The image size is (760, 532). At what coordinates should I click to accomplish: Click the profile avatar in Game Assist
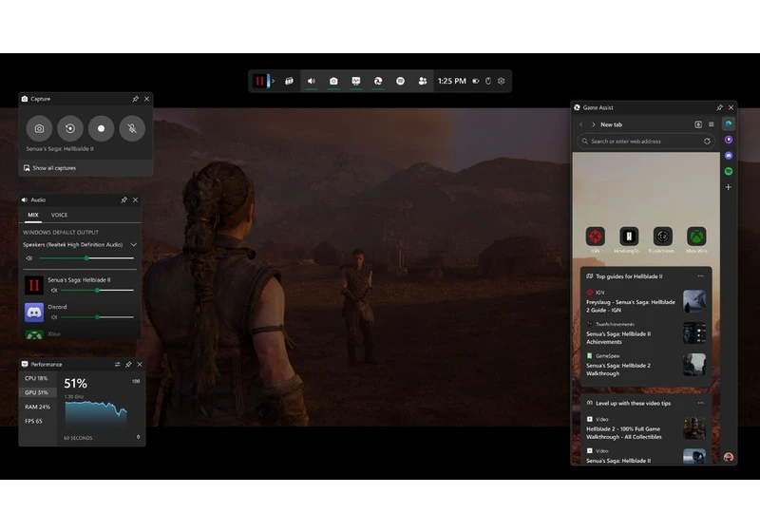click(729, 457)
